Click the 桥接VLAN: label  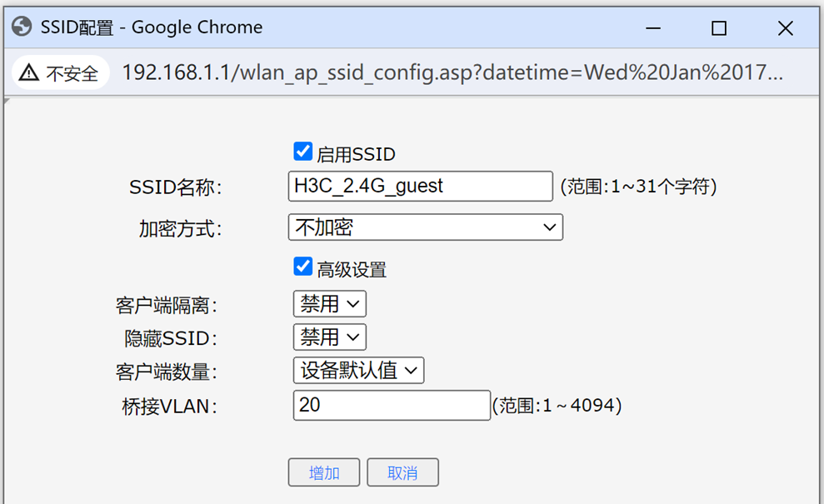(169, 407)
